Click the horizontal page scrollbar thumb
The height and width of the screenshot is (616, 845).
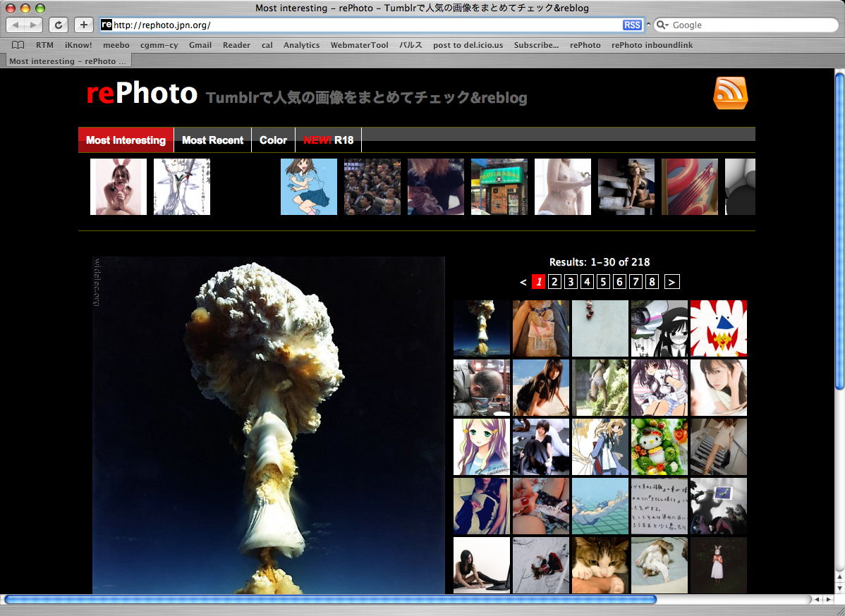[x=330, y=599]
